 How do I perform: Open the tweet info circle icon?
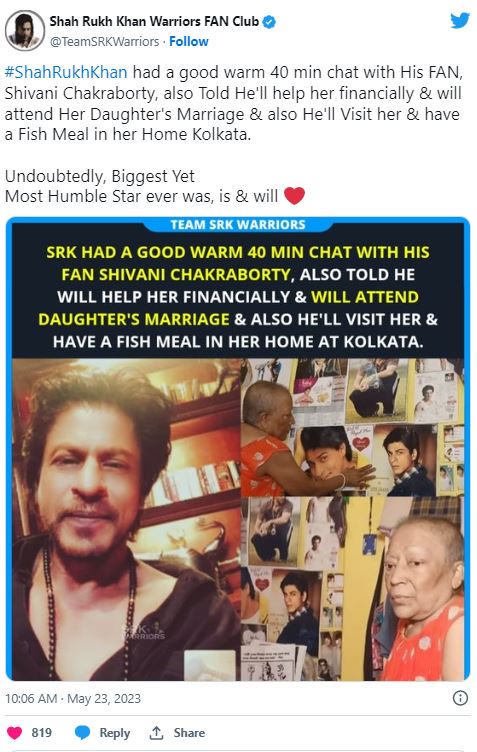click(460, 698)
